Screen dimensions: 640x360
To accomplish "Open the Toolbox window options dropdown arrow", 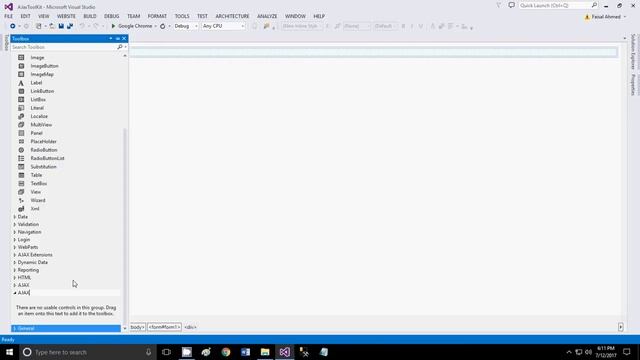I will (x=111, y=39).
